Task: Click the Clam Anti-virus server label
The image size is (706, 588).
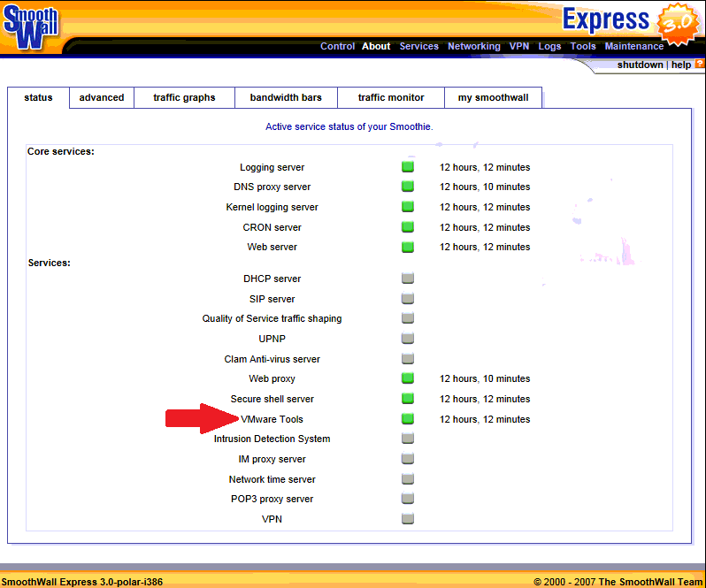Action: [272, 359]
